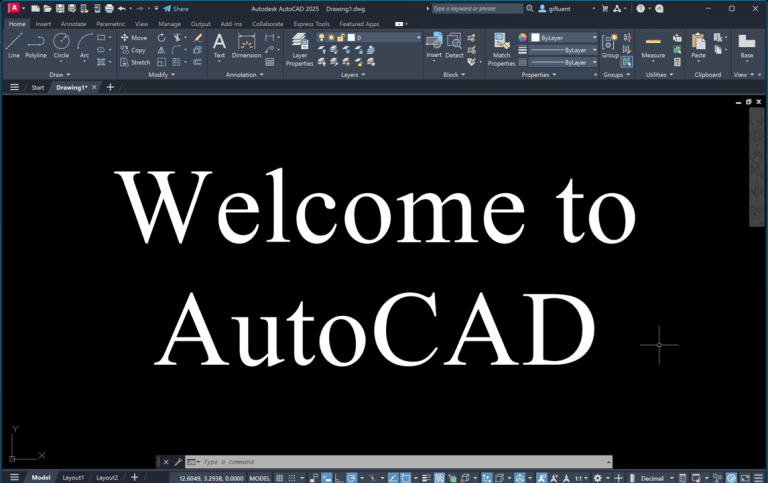Viewport: 768px width, 483px height.
Task: Click the Mirror icon in Modify panel
Action: [161, 50]
